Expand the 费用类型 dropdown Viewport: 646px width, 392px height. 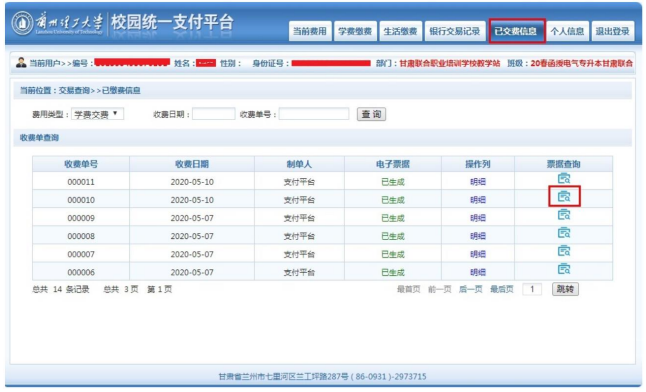pos(97,114)
